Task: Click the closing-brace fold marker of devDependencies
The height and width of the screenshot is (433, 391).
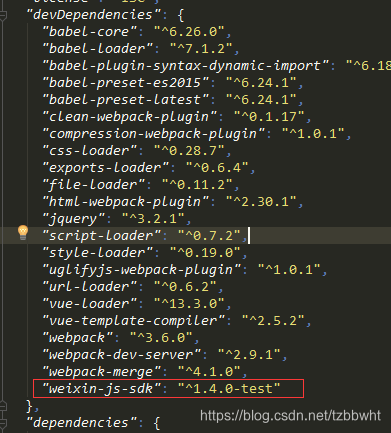Action: tap(3, 406)
